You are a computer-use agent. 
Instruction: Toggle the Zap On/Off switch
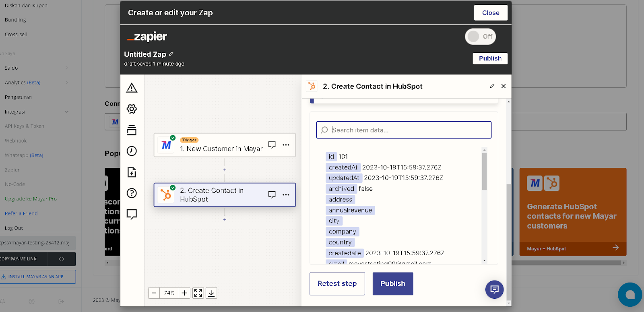click(481, 37)
